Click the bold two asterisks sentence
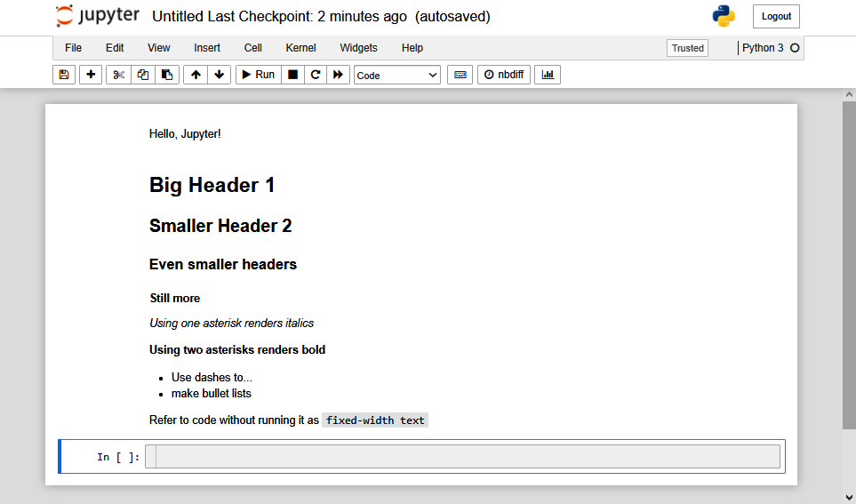Screen dimensions: 856x504 pyautogui.click(x=237, y=349)
